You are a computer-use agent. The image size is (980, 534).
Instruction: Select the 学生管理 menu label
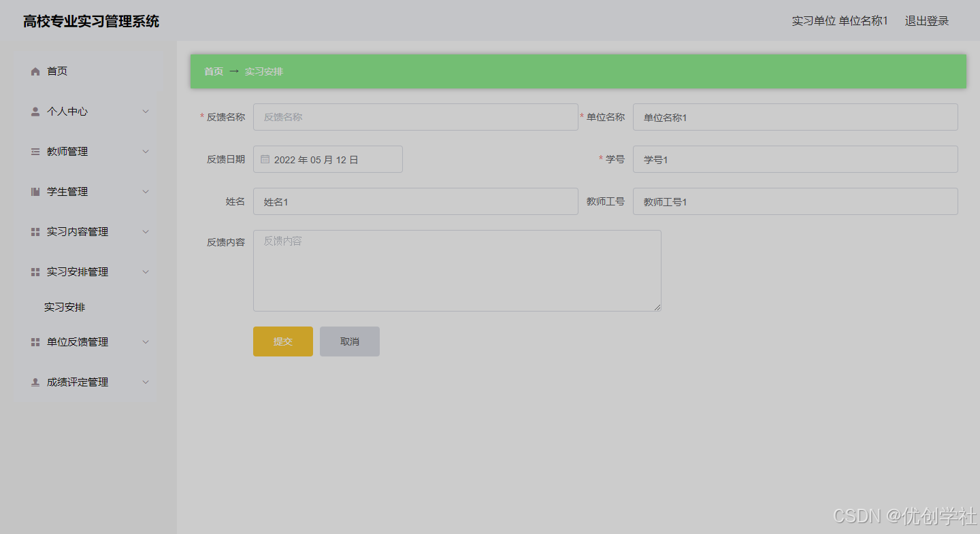click(x=67, y=192)
